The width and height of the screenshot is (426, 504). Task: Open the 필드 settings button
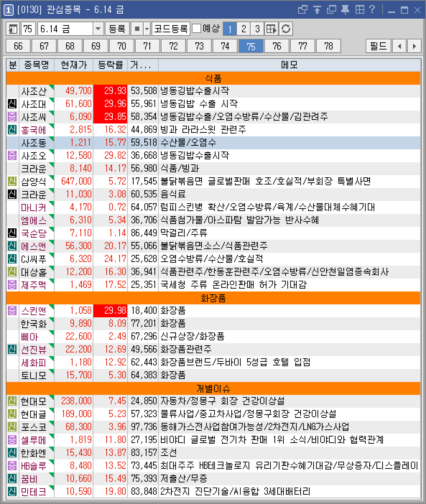[x=379, y=46]
